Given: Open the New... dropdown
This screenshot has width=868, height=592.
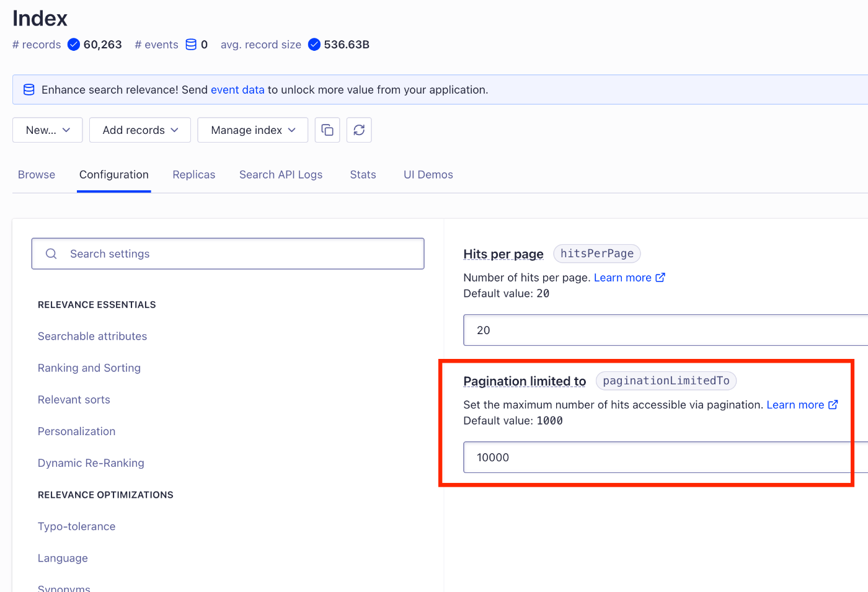Looking at the screenshot, I should [48, 130].
